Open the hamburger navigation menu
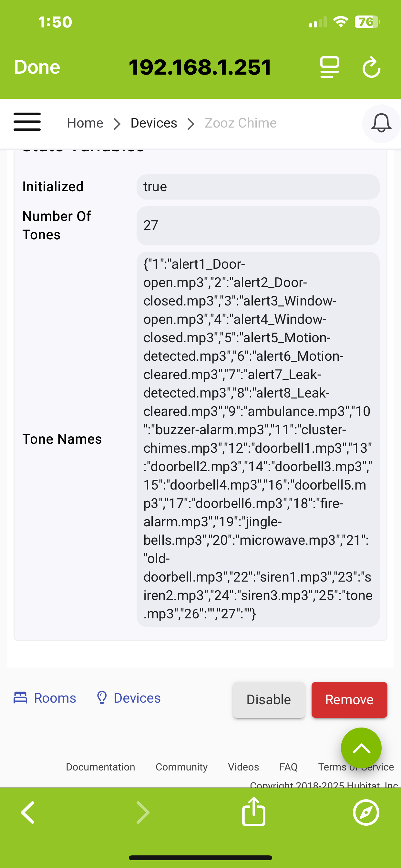Image resolution: width=401 pixels, height=868 pixels. coord(27,122)
